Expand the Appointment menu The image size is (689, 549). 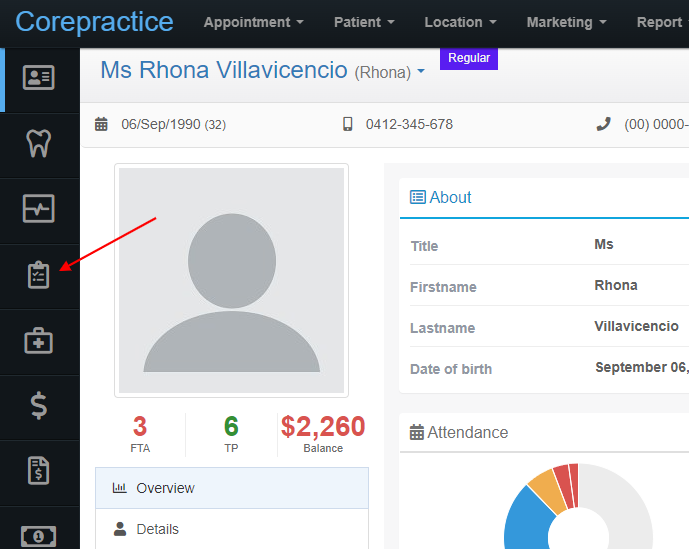click(254, 22)
